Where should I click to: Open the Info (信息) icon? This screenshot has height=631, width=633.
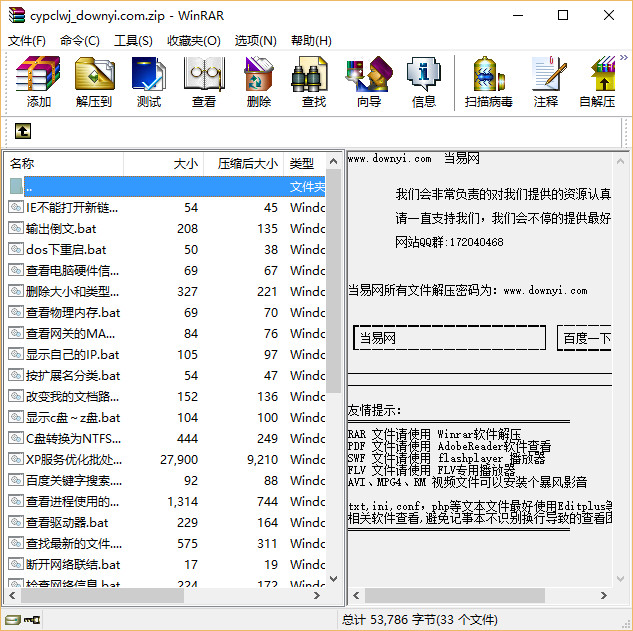tap(424, 83)
